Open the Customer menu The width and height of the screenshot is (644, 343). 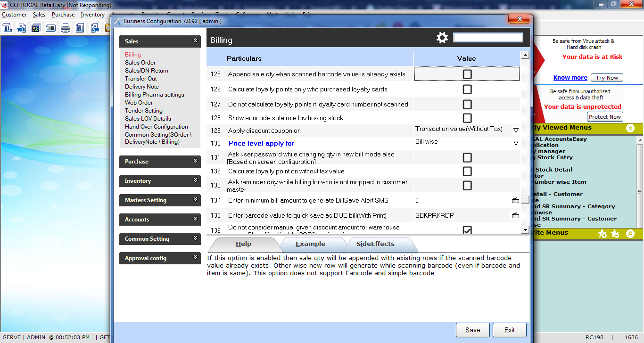[14, 15]
